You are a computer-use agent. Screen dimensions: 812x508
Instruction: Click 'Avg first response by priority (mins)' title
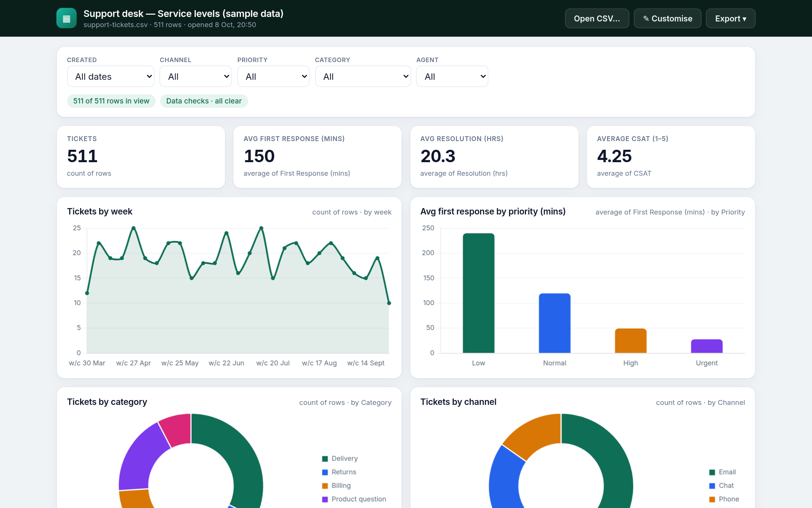(493, 211)
